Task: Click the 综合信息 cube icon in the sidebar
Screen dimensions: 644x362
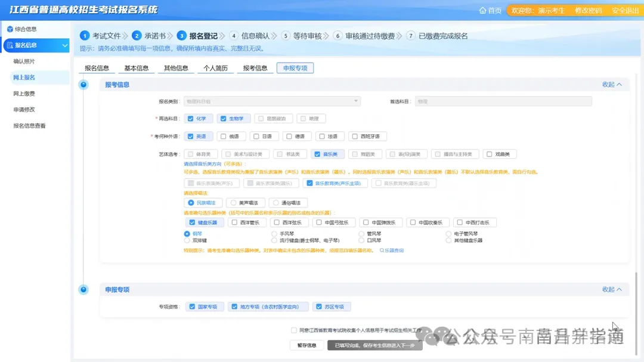Action: coord(10,29)
